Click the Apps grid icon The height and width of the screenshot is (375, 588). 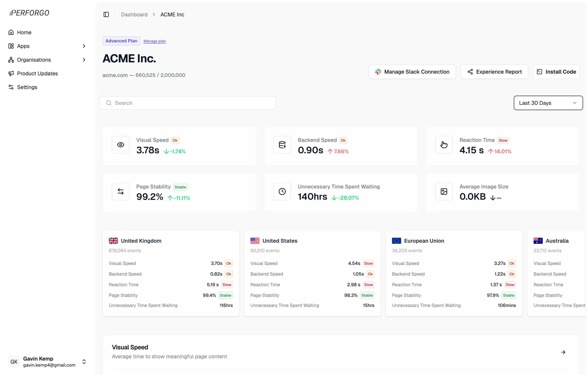pyautogui.click(x=11, y=46)
